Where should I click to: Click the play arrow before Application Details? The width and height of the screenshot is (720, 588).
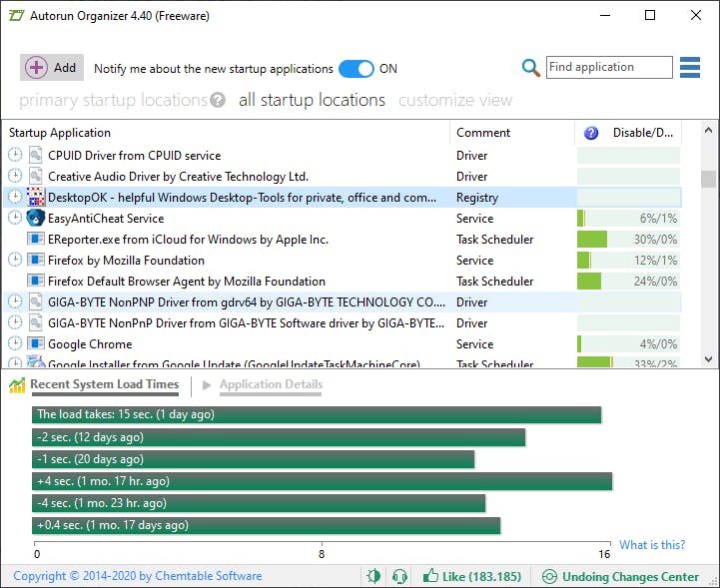(207, 385)
